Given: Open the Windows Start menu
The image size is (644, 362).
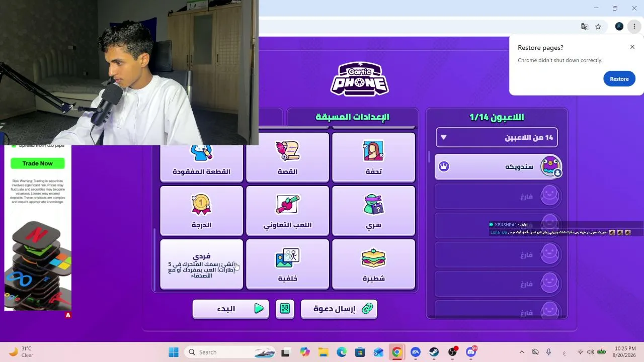Looking at the screenshot, I should [174, 352].
